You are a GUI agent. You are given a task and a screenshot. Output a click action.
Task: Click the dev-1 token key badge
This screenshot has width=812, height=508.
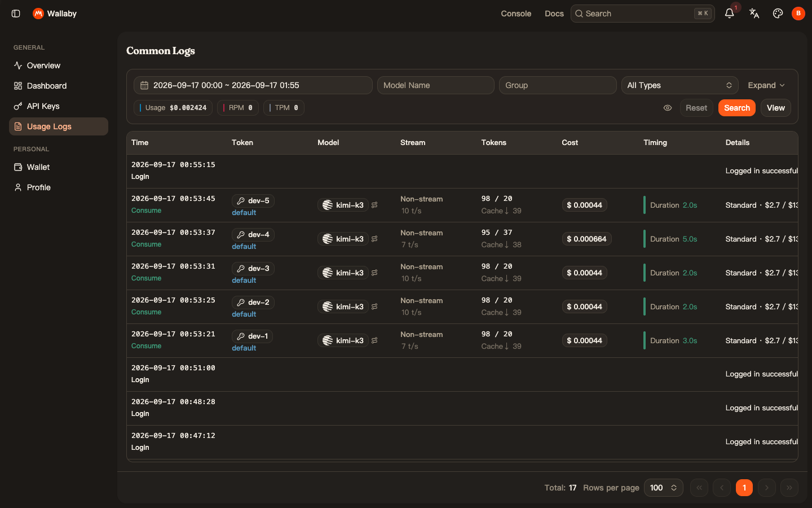coord(252,336)
